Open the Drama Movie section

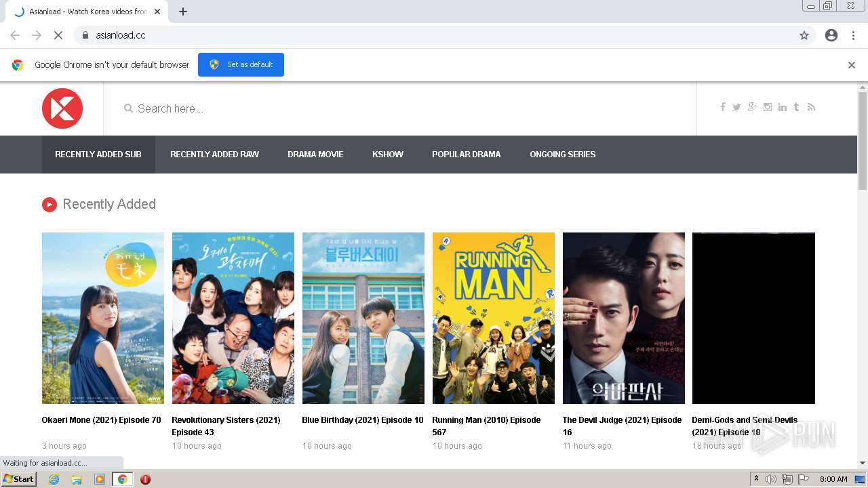click(x=315, y=155)
